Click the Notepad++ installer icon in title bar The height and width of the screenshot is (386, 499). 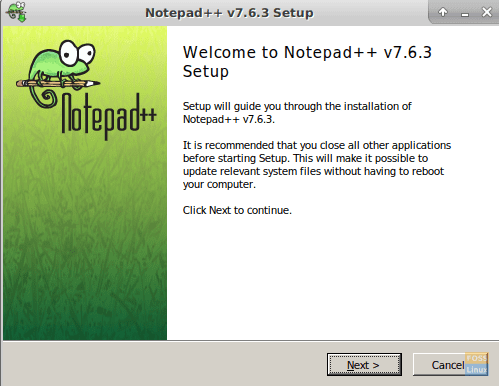(x=16, y=12)
